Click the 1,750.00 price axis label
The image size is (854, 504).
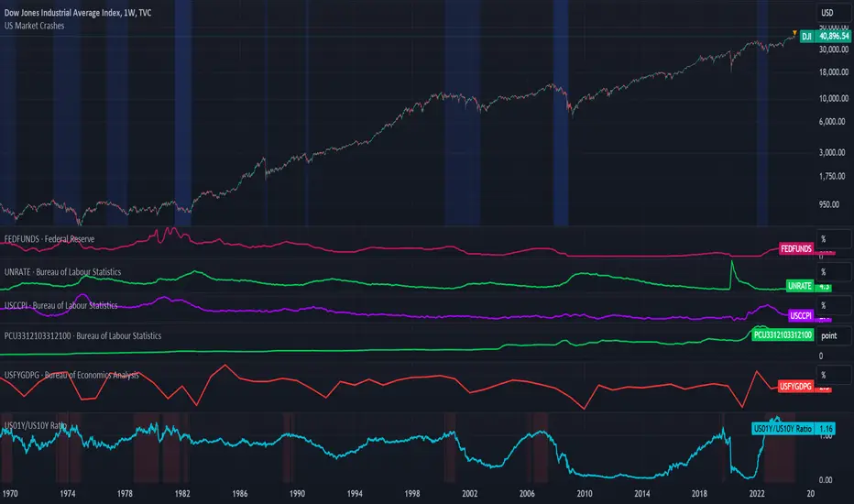coord(832,176)
